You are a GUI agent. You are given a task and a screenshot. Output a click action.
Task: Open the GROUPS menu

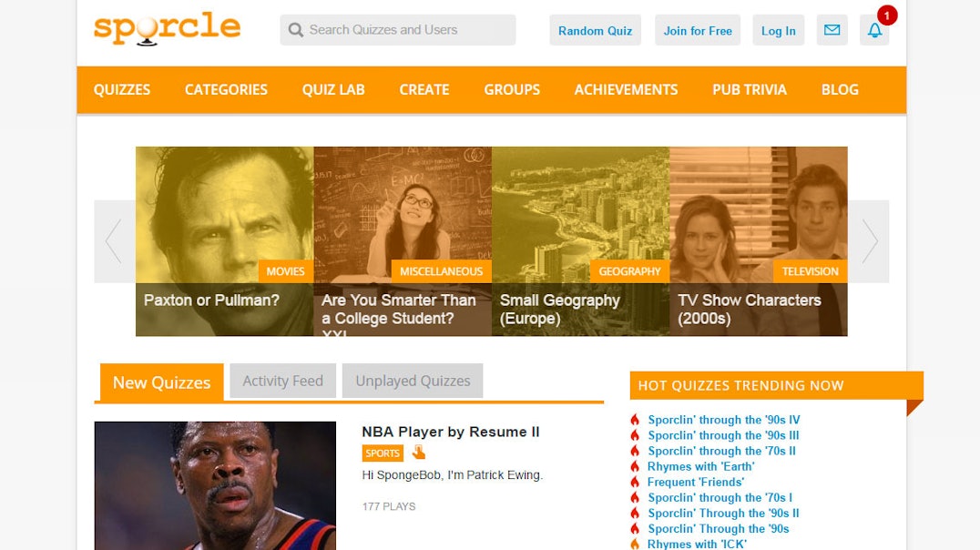(512, 90)
